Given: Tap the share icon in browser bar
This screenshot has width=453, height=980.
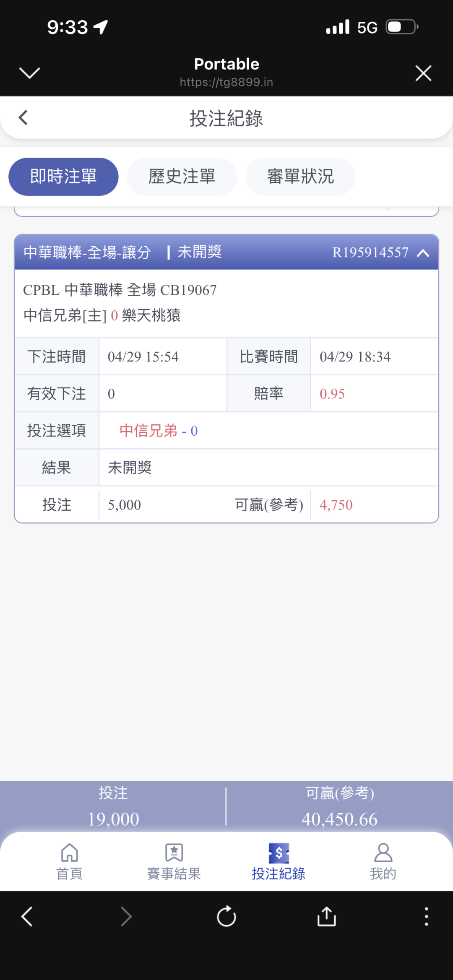Looking at the screenshot, I should (x=327, y=916).
